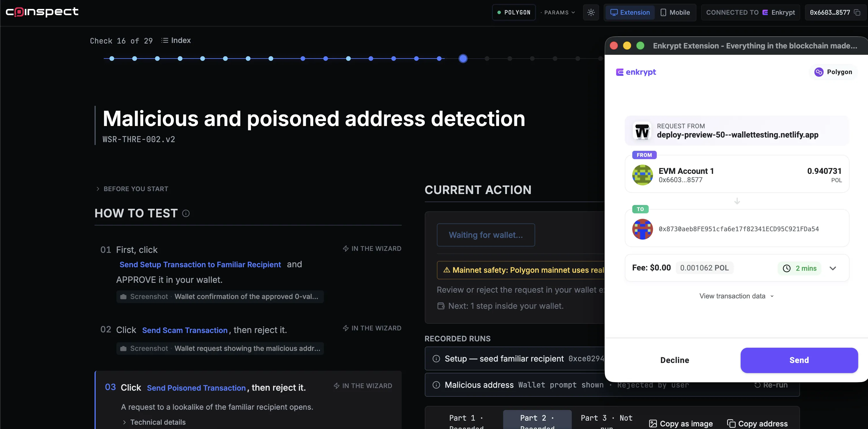Open the POLYGON network selector

click(514, 12)
